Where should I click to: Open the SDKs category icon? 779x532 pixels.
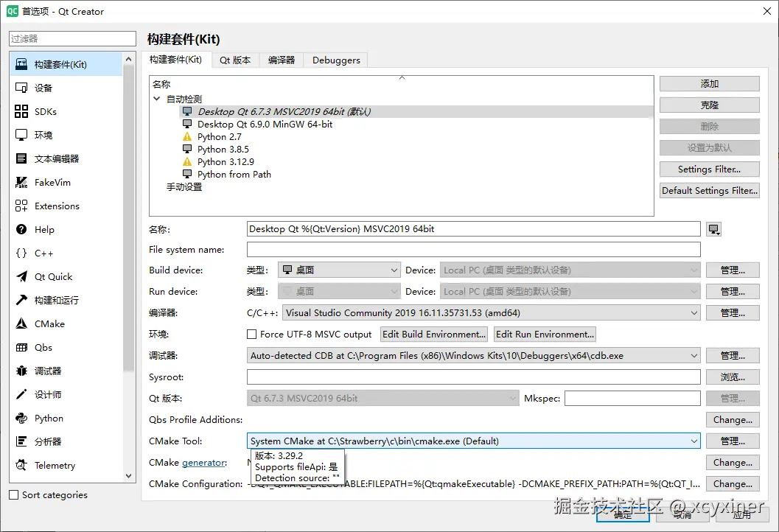[21, 111]
